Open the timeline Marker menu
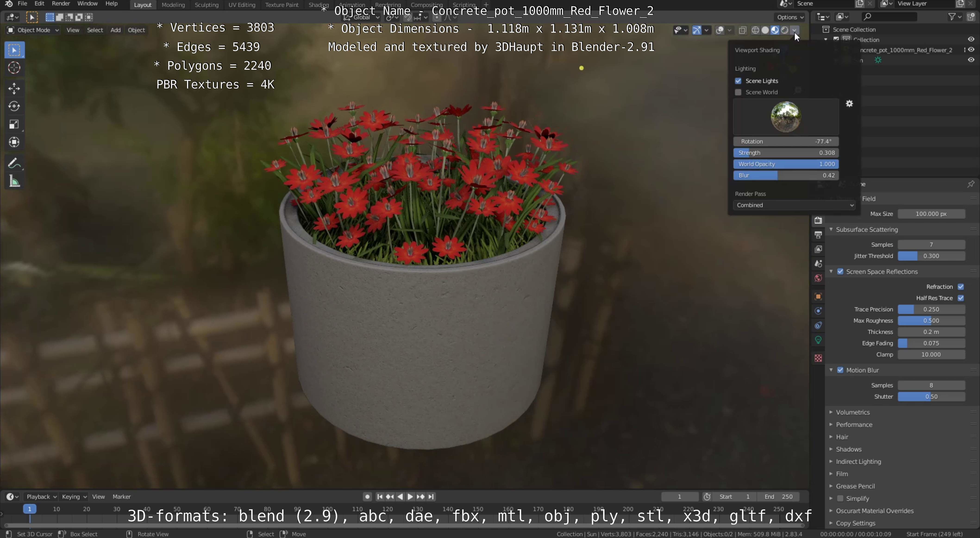Image resolution: width=980 pixels, height=538 pixels. (121, 497)
